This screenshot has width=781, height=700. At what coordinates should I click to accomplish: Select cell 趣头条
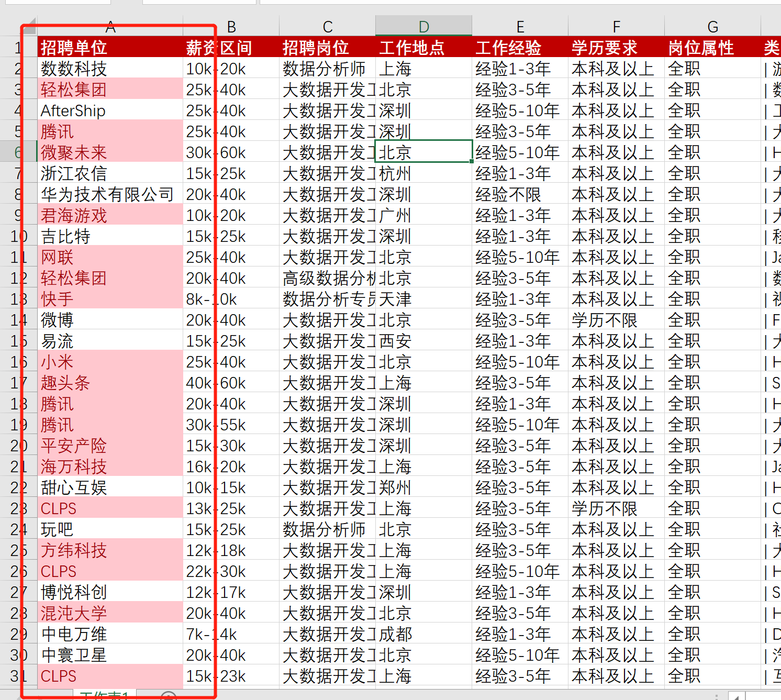pos(110,383)
